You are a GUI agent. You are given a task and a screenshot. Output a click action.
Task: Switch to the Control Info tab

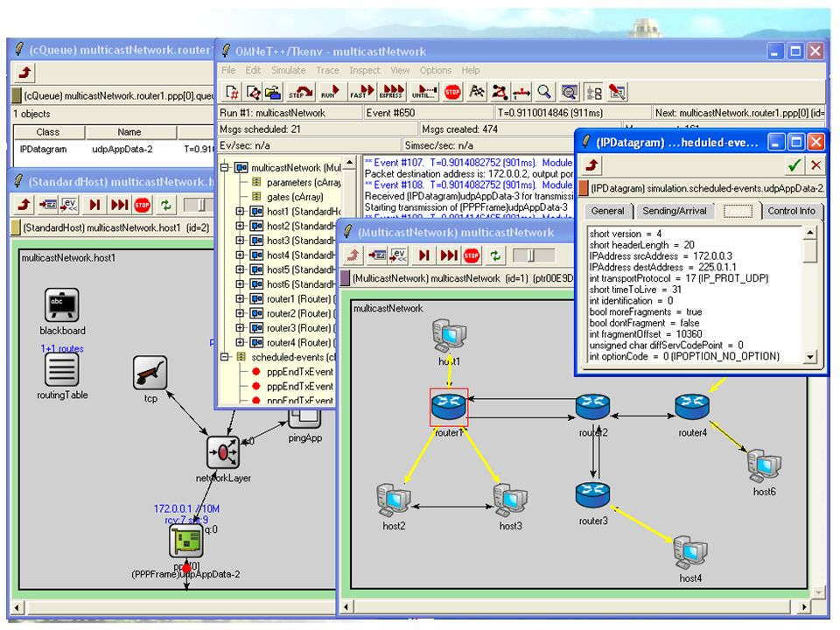[791, 211]
